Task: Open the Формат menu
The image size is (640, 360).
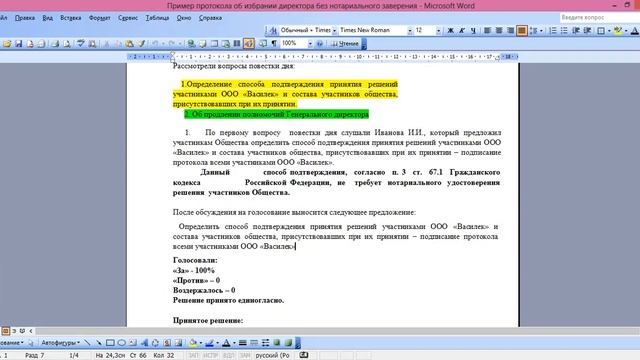Action: pos(100,18)
